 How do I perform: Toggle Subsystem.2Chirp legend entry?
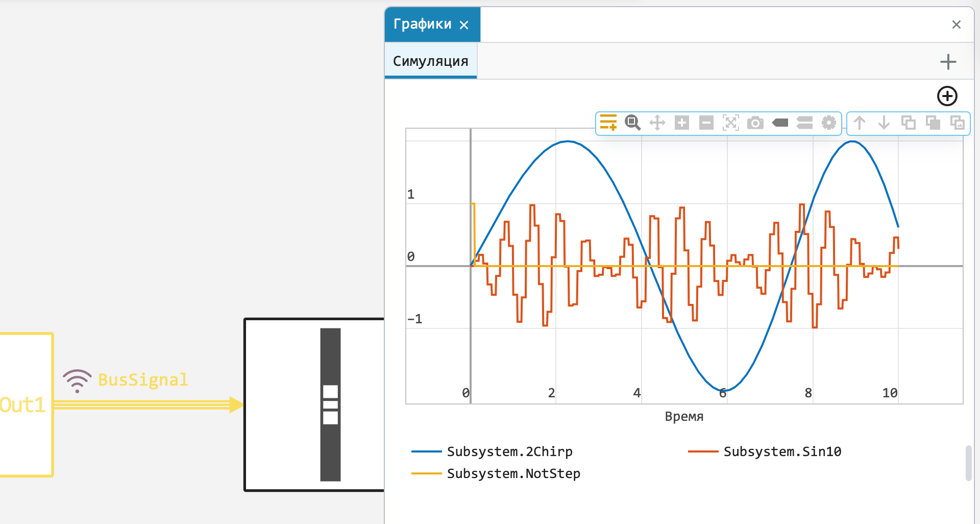coord(492,451)
